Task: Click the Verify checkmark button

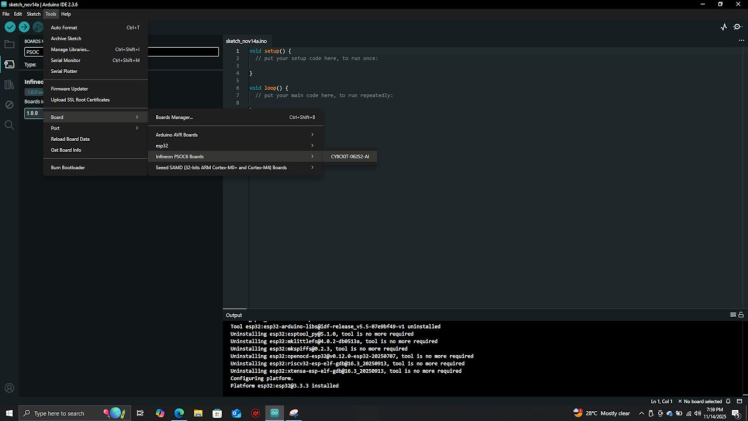Action: pyautogui.click(x=10, y=27)
